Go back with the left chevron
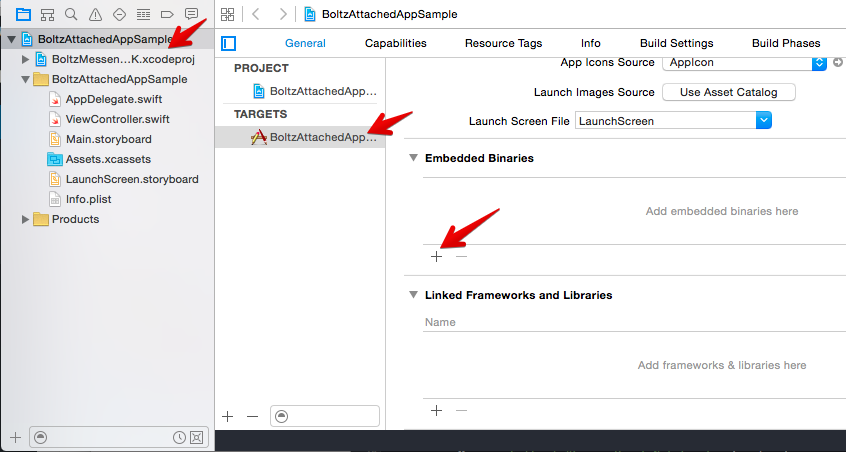 256,14
